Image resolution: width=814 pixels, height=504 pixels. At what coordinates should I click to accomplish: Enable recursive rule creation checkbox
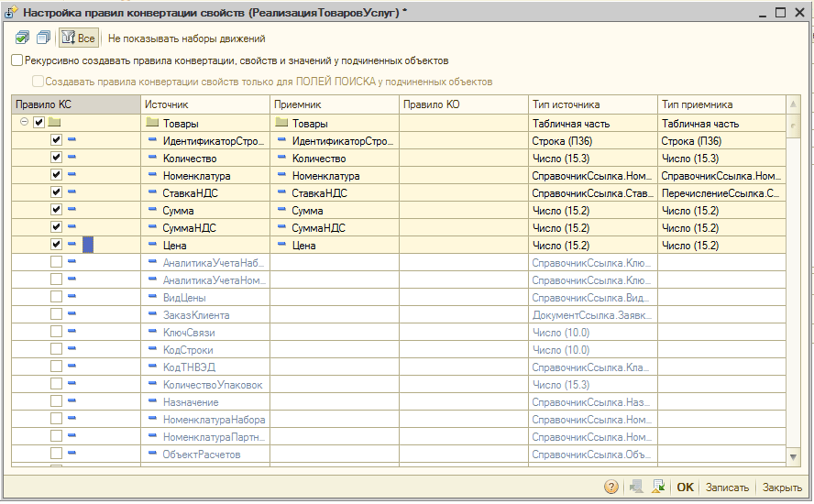coord(17,60)
